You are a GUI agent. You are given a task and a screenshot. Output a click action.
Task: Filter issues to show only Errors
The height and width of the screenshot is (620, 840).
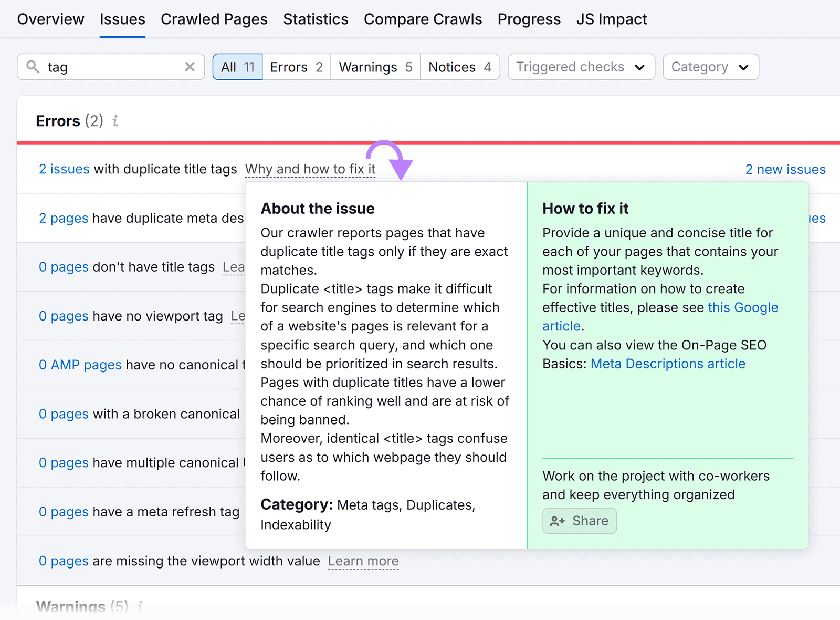296,67
